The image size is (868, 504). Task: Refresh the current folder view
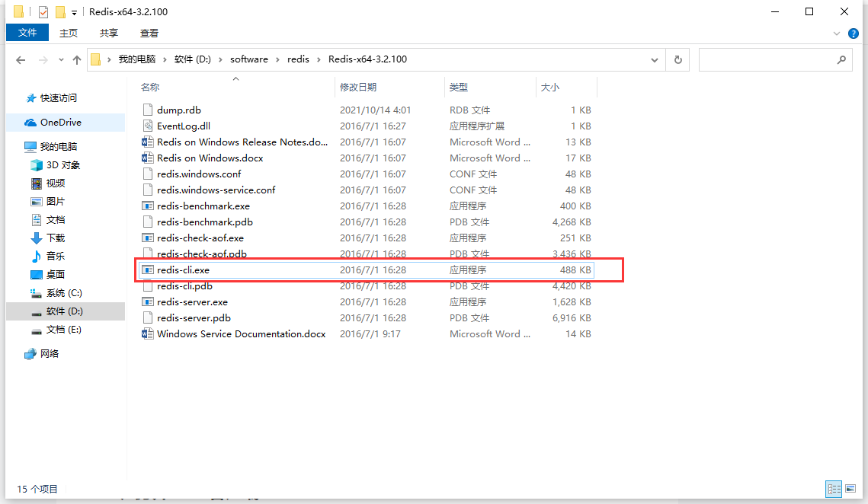click(677, 59)
